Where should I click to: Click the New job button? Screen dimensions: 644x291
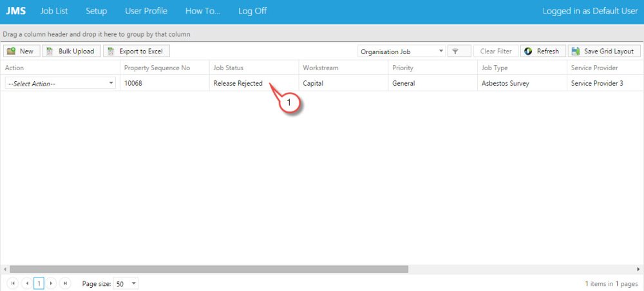click(21, 52)
